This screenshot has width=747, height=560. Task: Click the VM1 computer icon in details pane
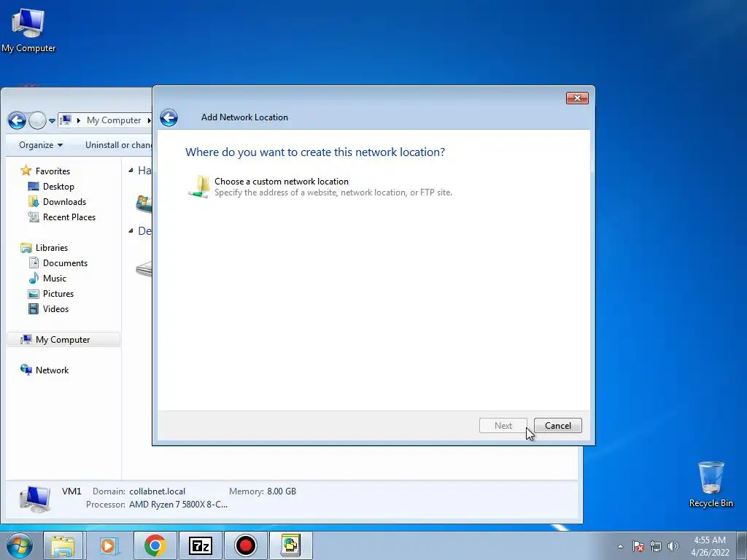(x=35, y=499)
